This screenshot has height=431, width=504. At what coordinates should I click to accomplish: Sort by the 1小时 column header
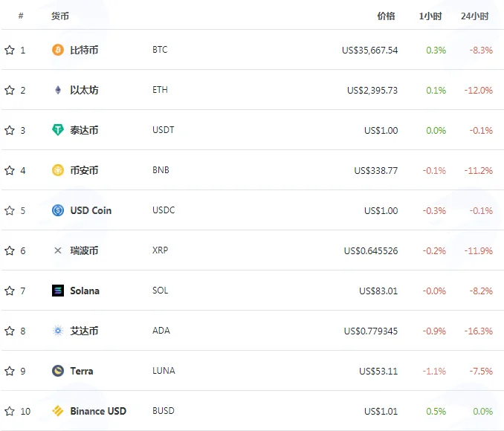pyautogui.click(x=430, y=16)
